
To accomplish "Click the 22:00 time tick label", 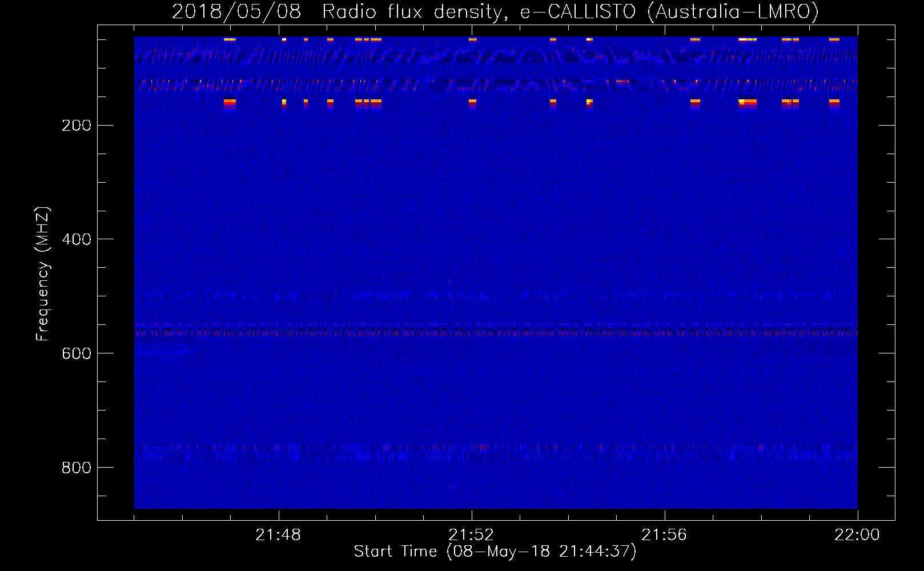I will 857,535.
